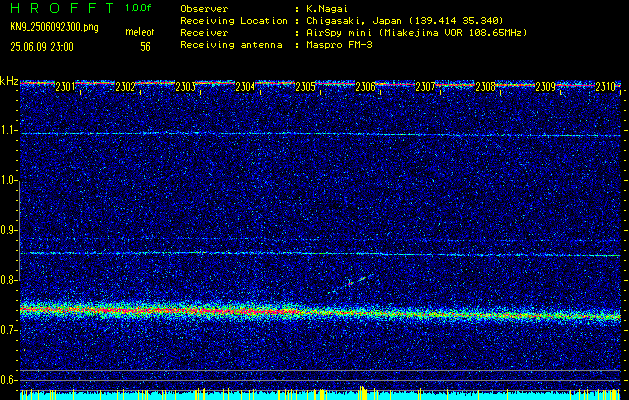The width and height of the screenshot is (629, 400).
Task: Click the 2309 time marker
Action: (x=545, y=86)
